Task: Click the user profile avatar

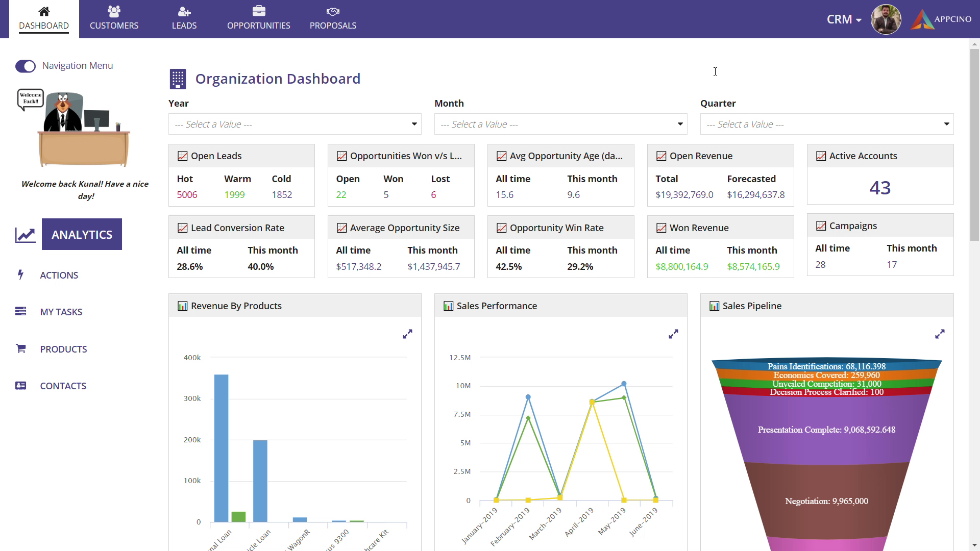Action: point(886,19)
